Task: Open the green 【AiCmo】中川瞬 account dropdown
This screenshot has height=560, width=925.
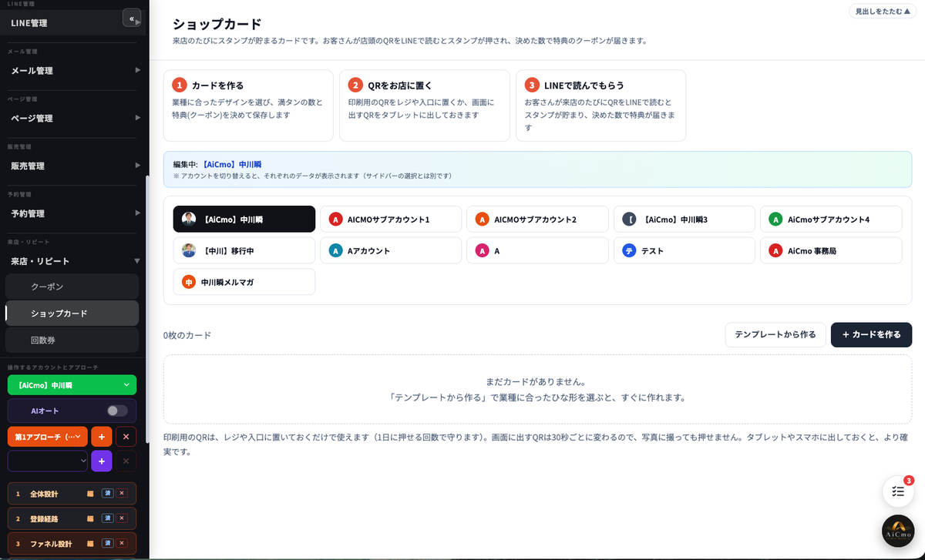Action: 72,385
